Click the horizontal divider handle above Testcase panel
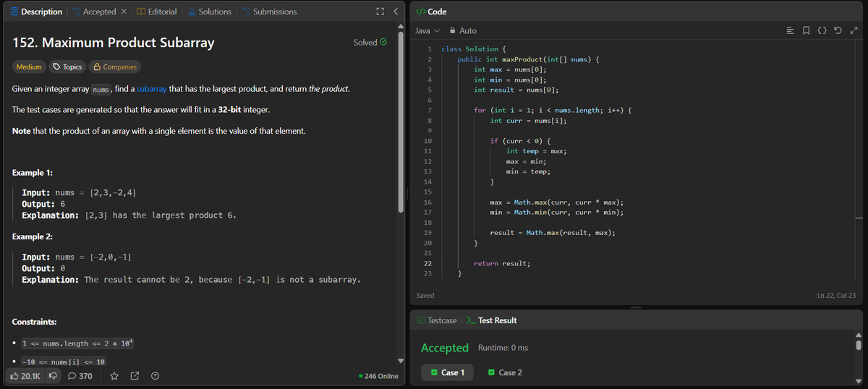Screen dimensions: 868x389 coord(636,307)
